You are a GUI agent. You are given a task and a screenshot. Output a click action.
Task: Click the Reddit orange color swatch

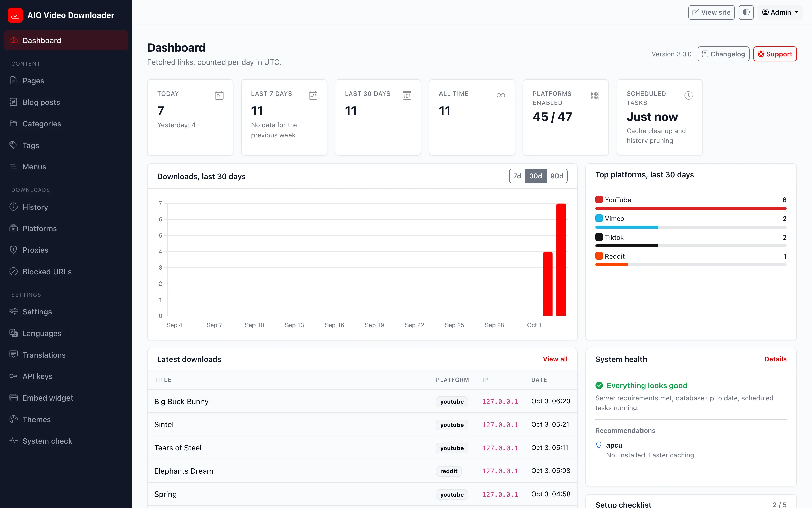[599, 256]
